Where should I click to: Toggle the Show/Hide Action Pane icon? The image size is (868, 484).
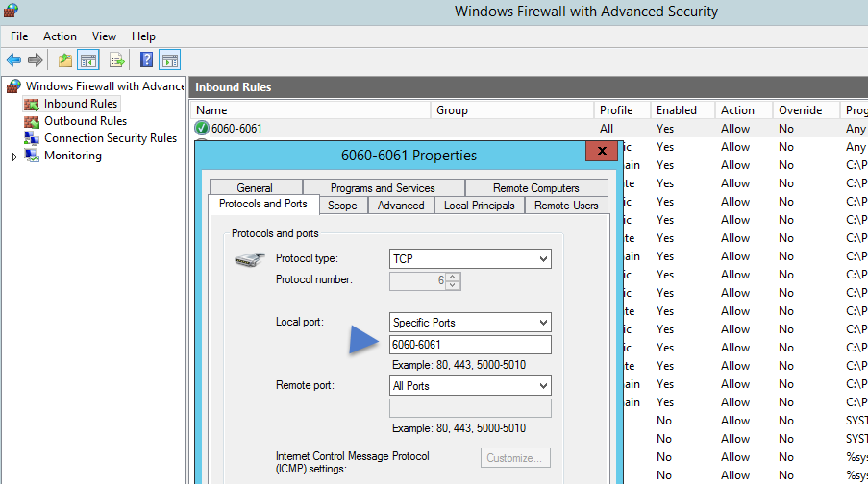point(170,60)
